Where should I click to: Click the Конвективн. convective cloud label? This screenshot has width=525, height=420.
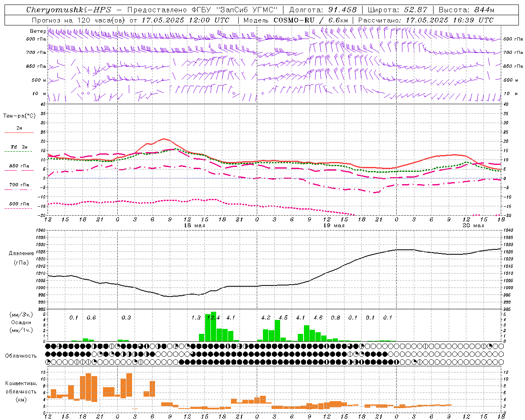(x=21, y=383)
